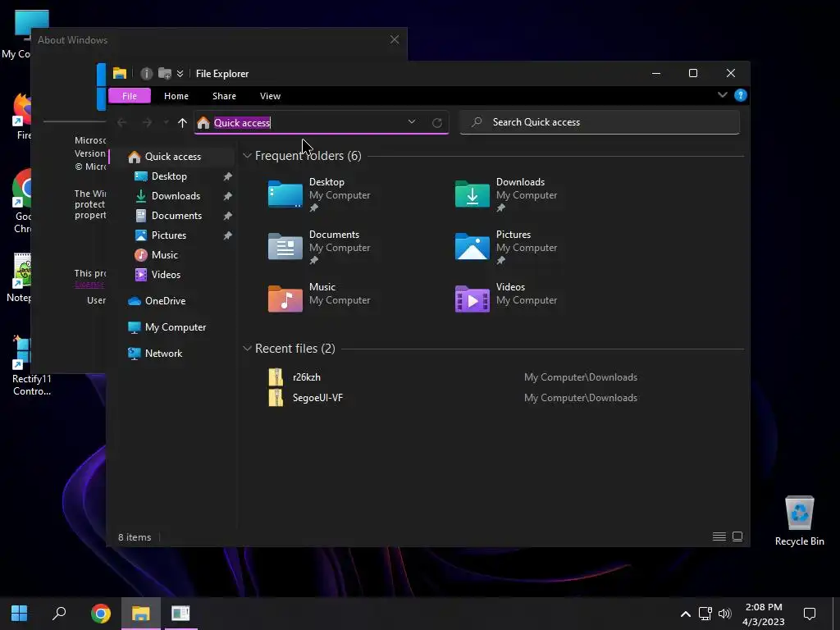Click File Explorer in the taskbar
840x630 pixels.
(x=141, y=614)
